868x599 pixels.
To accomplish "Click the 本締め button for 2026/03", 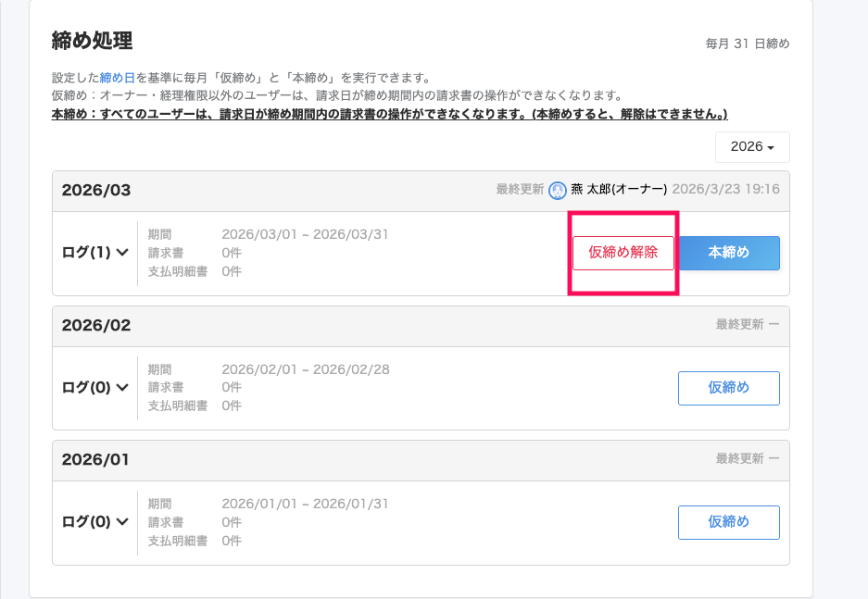I will (728, 253).
